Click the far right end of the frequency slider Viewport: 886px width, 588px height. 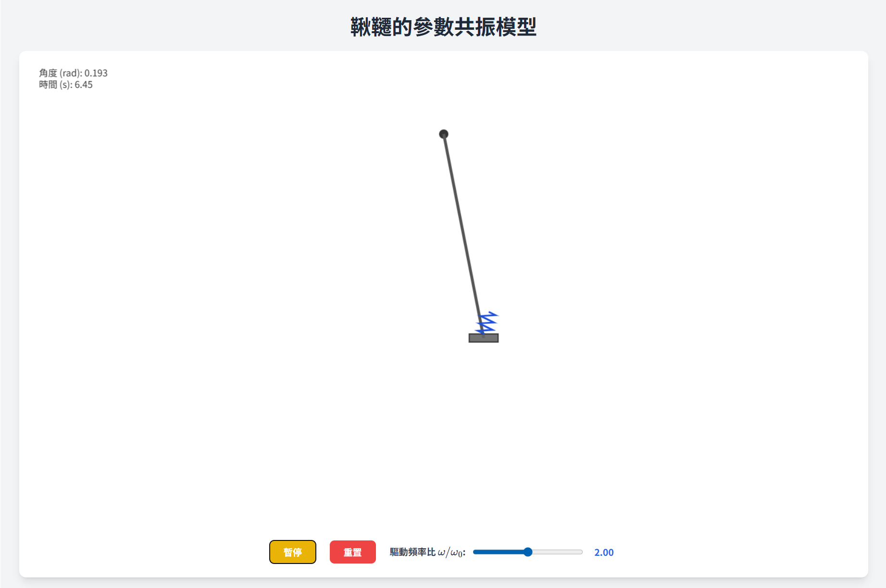(x=582, y=552)
